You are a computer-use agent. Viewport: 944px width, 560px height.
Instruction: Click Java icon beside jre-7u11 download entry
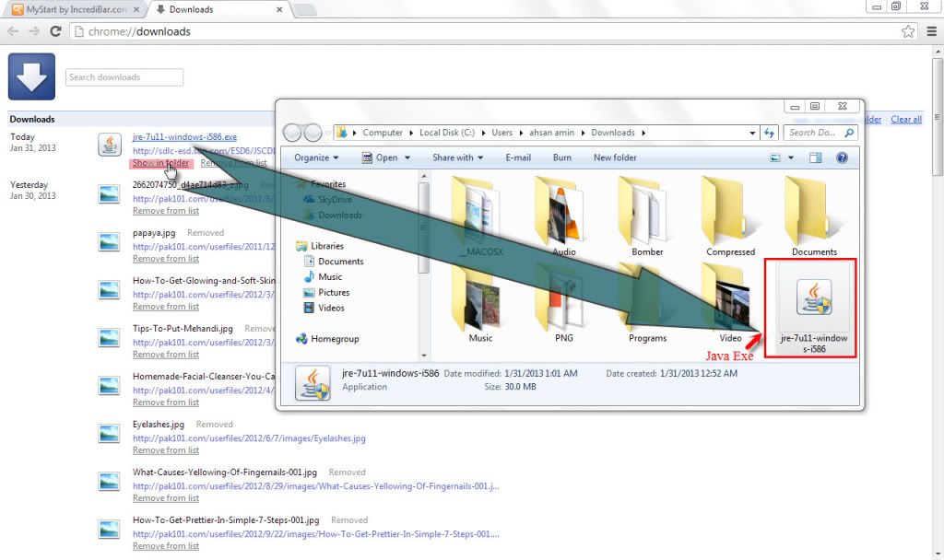(110, 145)
